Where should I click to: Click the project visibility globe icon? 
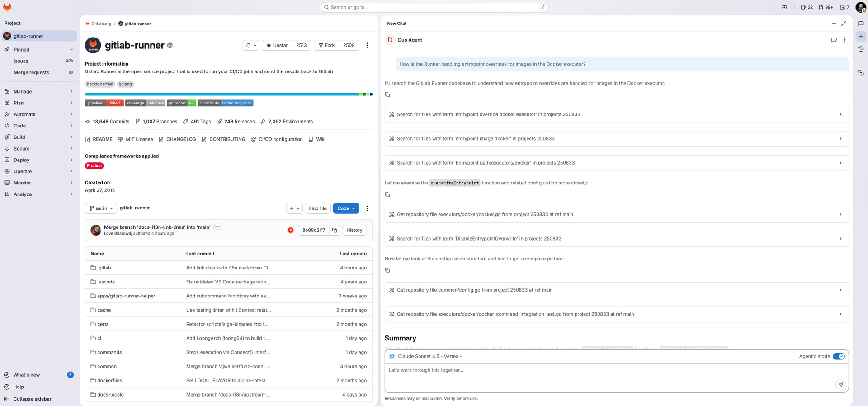click(170, 45)
